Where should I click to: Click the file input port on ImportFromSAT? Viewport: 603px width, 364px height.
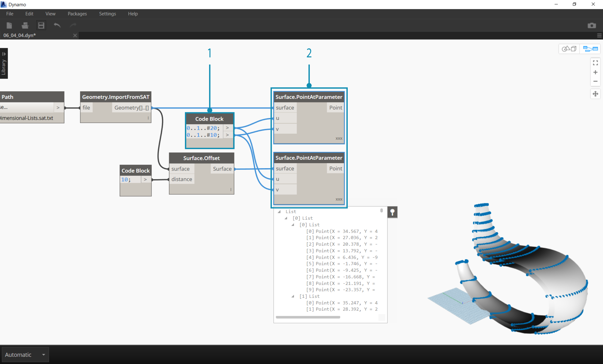point(86,108)
